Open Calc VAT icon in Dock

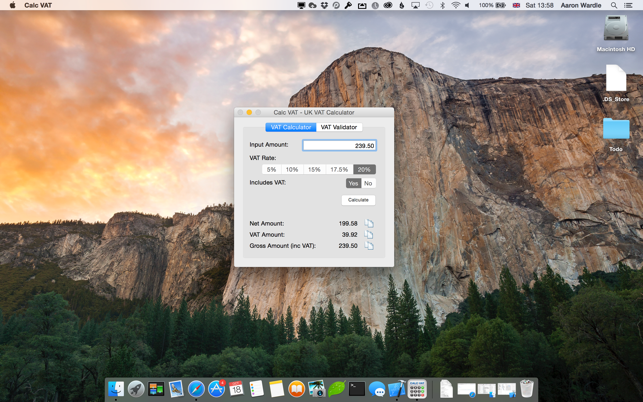point(417,388)
